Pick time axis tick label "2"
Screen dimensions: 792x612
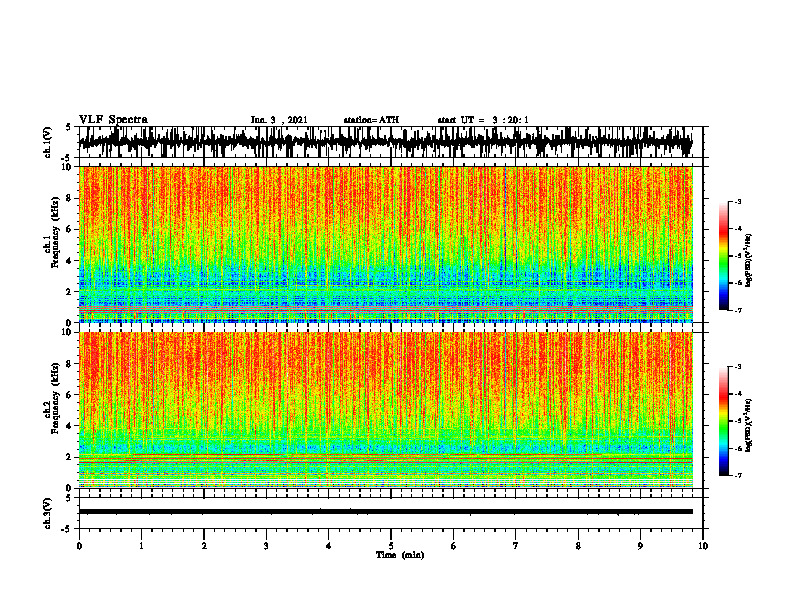[x=204, y=546]
